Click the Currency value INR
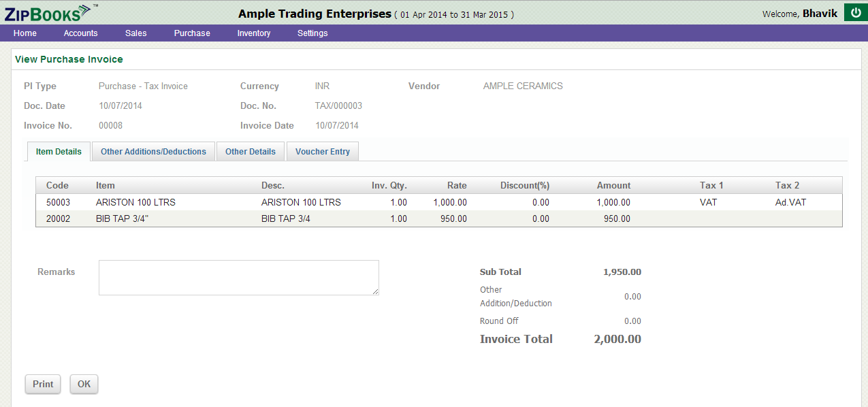This screenshot has width=868, height=407. click(322, 86)
